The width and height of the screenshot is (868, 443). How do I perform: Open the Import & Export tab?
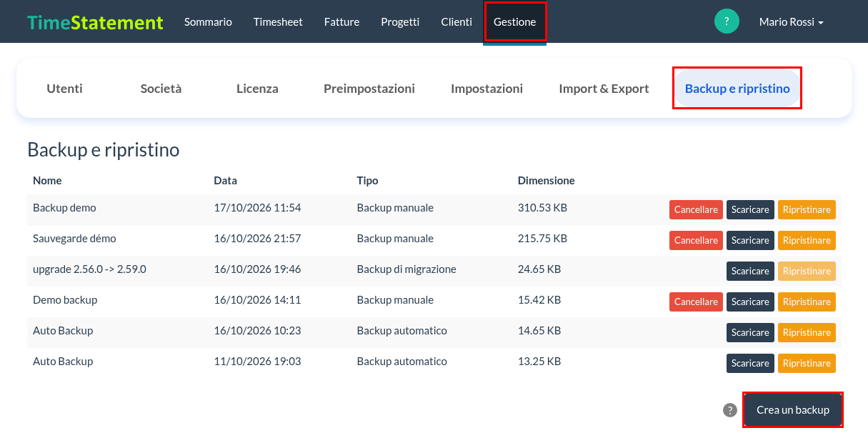click(x=604, y=89)
